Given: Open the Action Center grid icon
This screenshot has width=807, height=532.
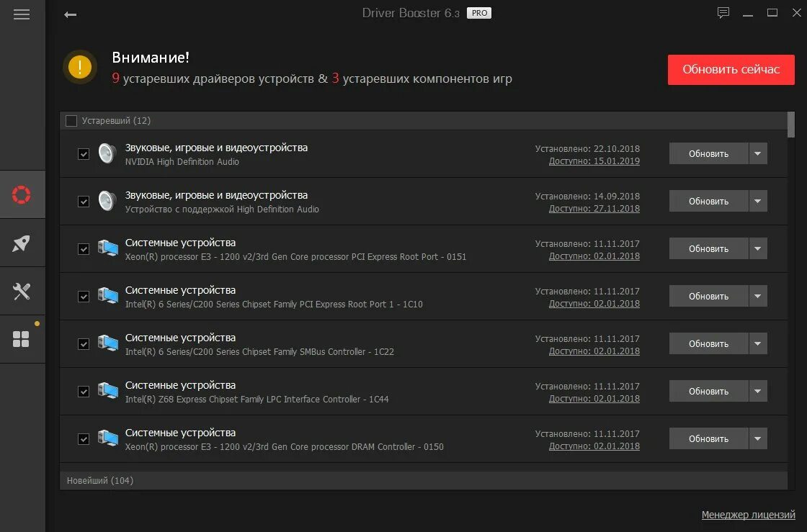Looking at the screenshot, I should click(22, 339).
